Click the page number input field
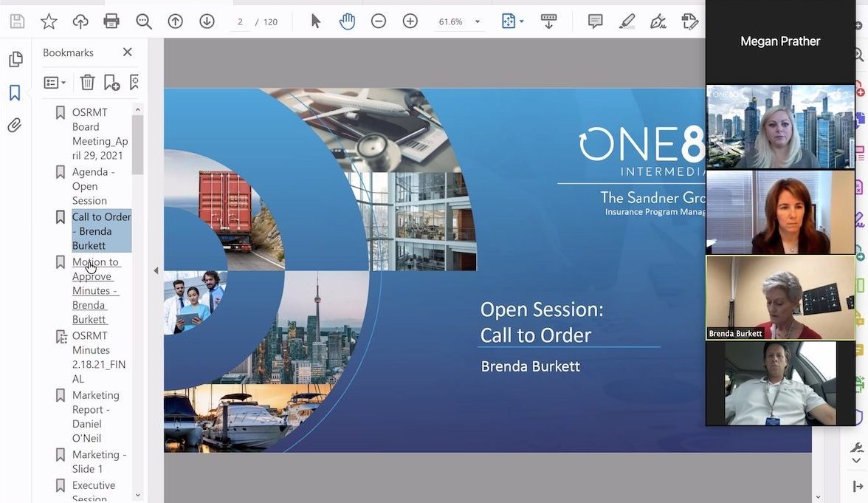The width and height of the screenshot is (868, 503). click(241, 22)
